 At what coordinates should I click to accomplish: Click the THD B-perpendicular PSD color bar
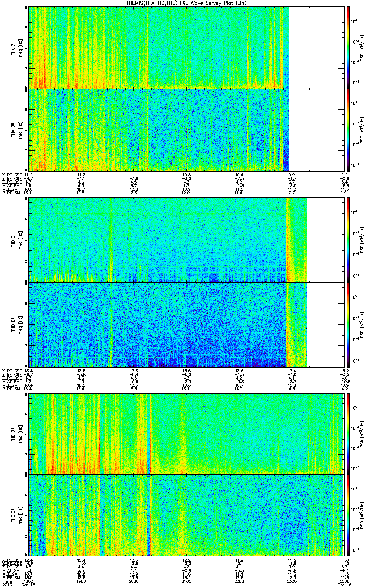[x=349, y=239]
